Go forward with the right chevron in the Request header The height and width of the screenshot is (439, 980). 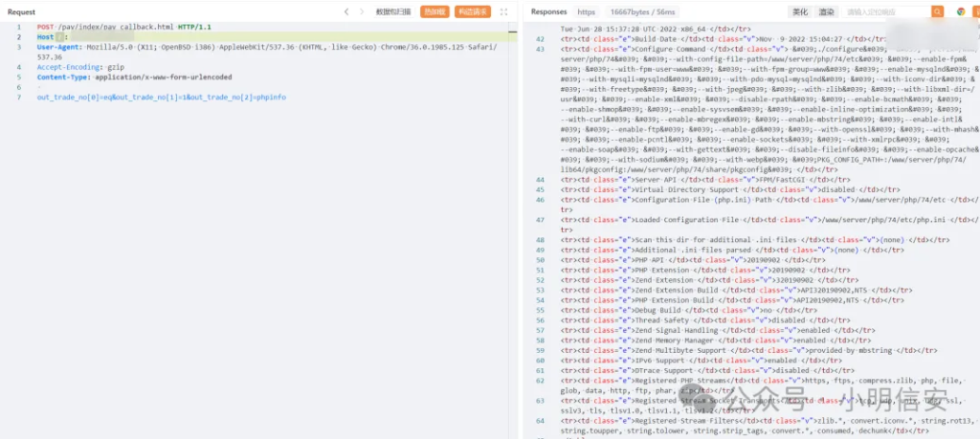(362, 11)
